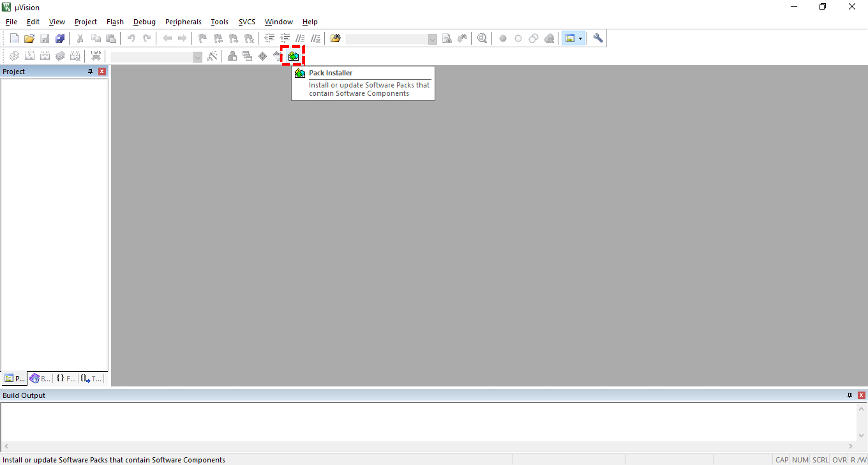Open Configuration with the wrench icon

598,39
